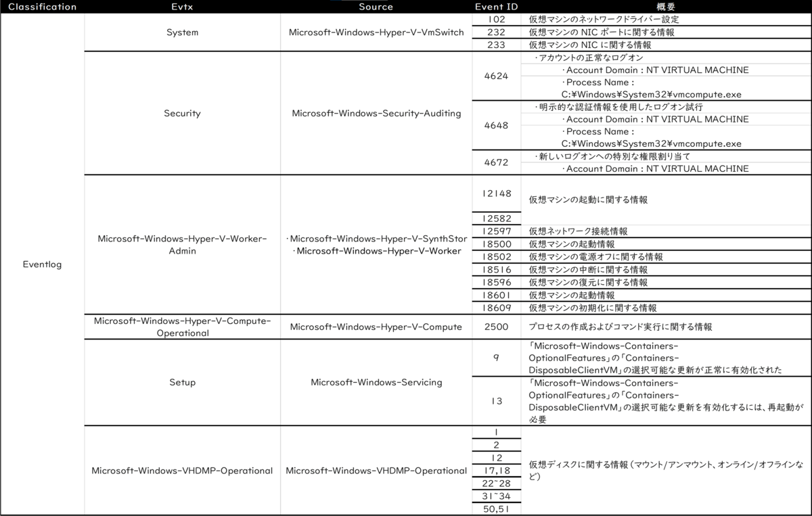Select 明示的な認証情報を使用したログオン試行 line
812x516 pixels.
coord(618,107)
